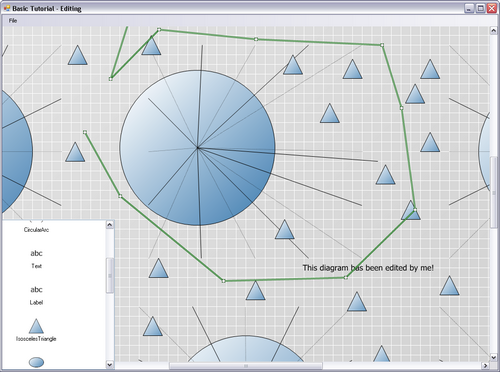Click the diagram's vertical scrollbar thumb
This screenshot has width=500, height=372.
(493, 192)
